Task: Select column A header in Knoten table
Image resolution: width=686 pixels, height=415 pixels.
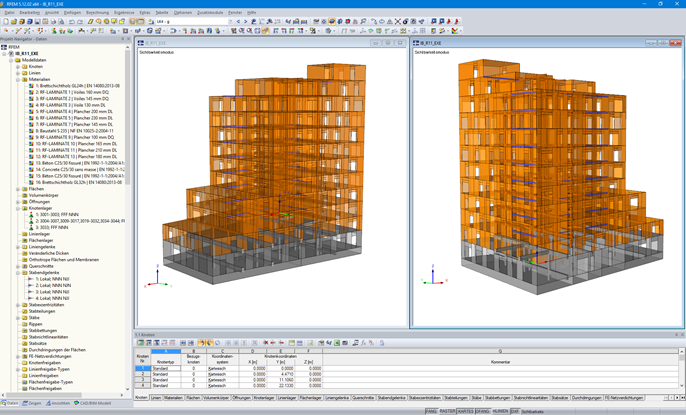Action: tap(166, 351)
